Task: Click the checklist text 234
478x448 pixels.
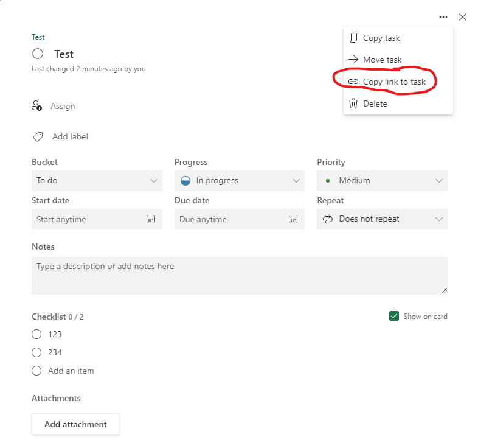Action: click(x=55, y=352)
